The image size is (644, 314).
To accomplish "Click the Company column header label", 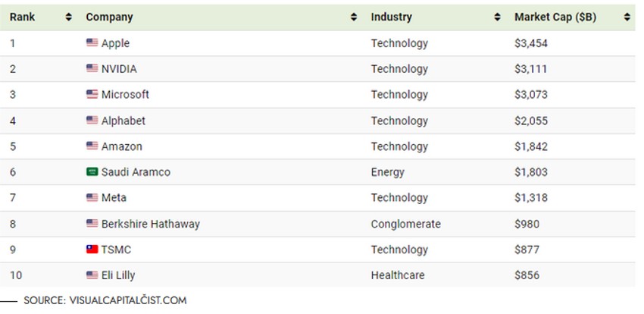I will pyautogui.click(x=109, y=17).
